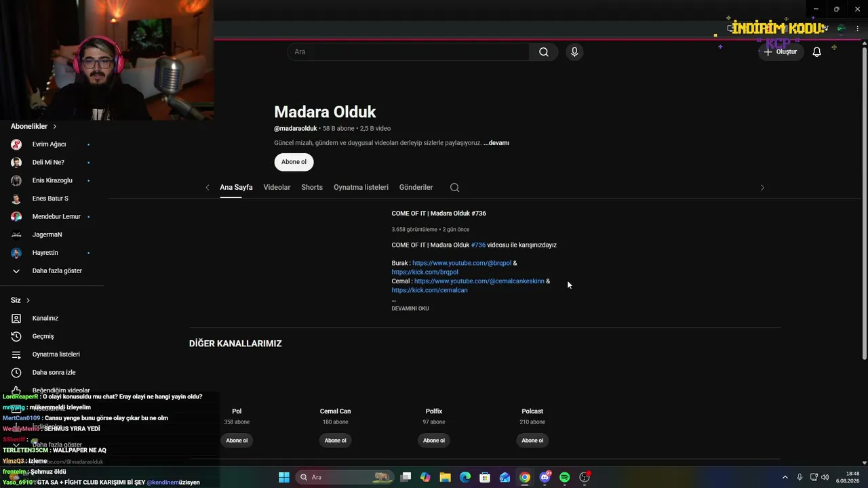Open Enis Kirazoglu channel avatar
This screenshot has height=488, width=868.
point(16,181)
